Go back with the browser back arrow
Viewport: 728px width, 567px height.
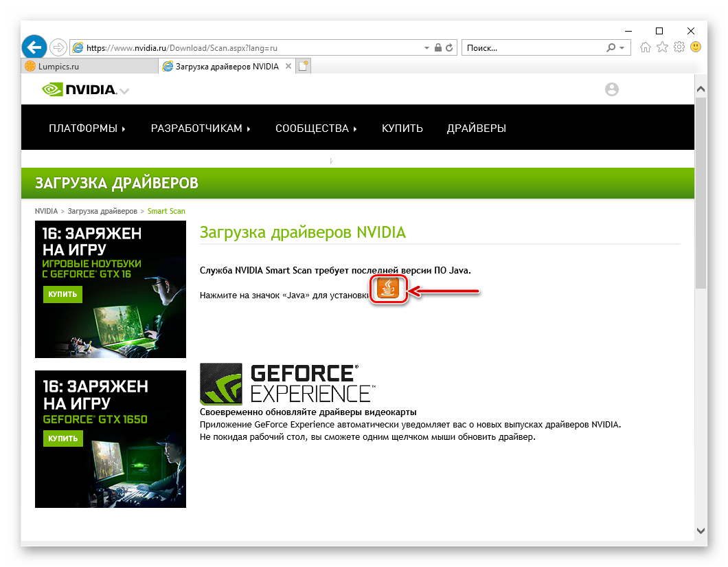pyautogui.click(x=34, y=47)
